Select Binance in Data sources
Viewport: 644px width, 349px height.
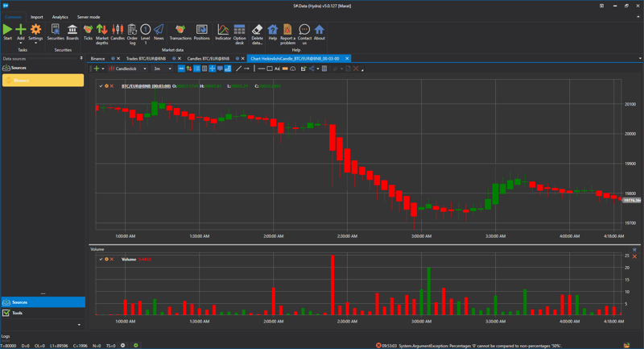42,81
